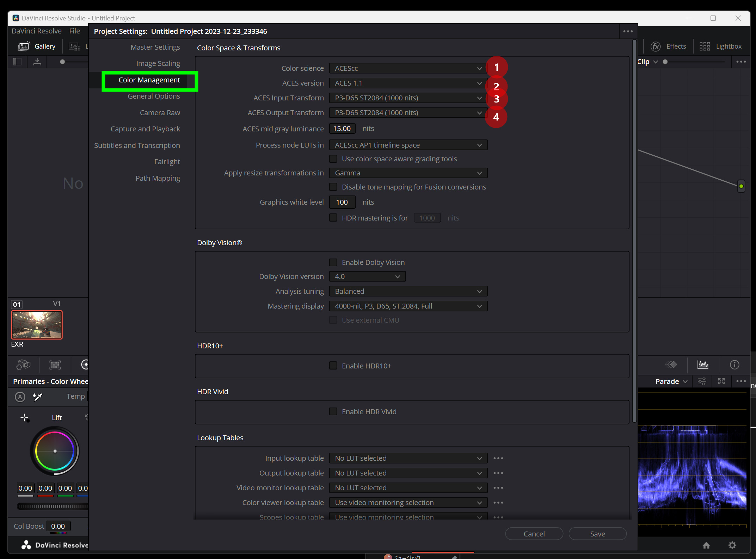Switch to the Master Settings tab
Viewport: 756px width, 559px height.
155,47
